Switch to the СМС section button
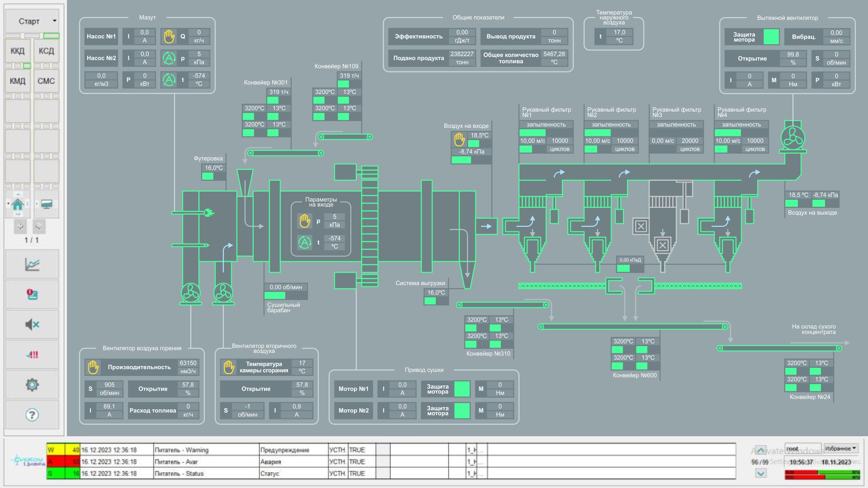 pos(46,81)
